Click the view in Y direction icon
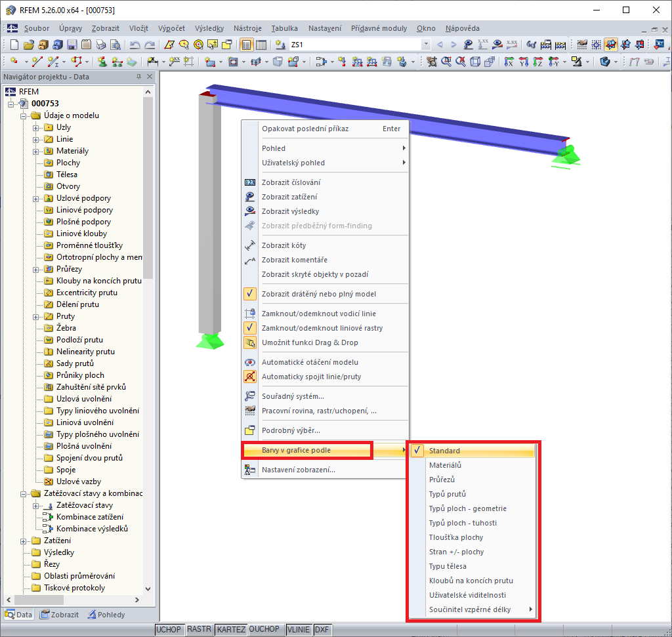Screen dimensions: 672x637 (523, 62)
